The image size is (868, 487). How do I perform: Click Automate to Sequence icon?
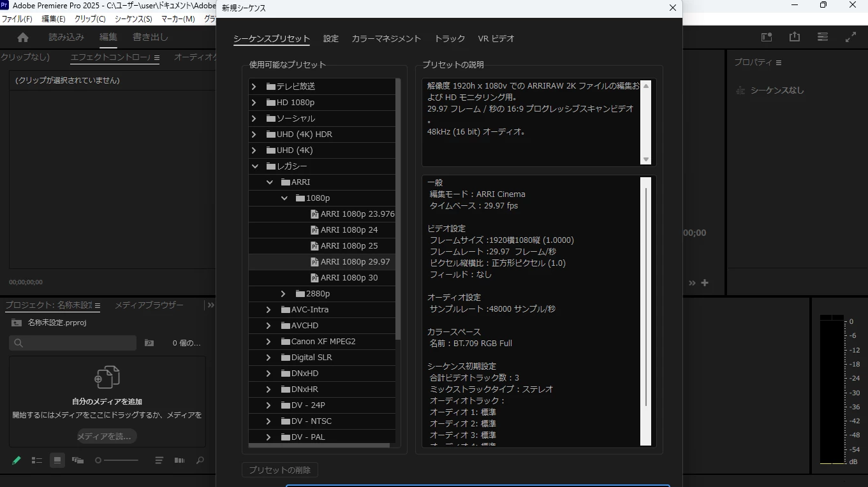tap(180, 460)
